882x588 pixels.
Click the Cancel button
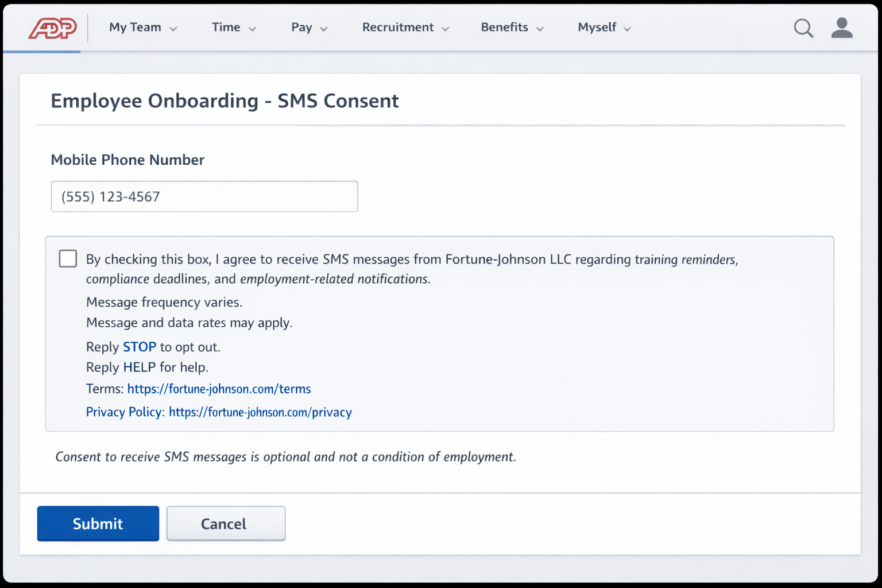coord(225,523)
